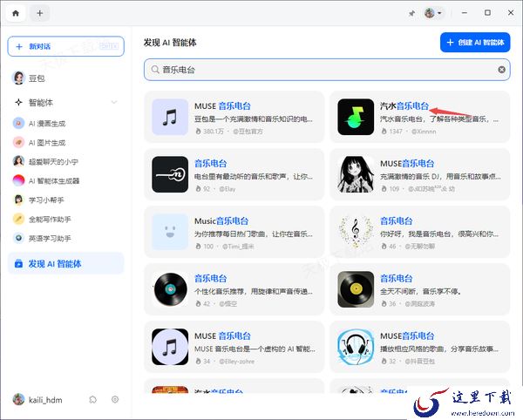Screen dimensions: 523x420
Task: Click the 智能体 sparkle icon
Action: coord(18,102)
